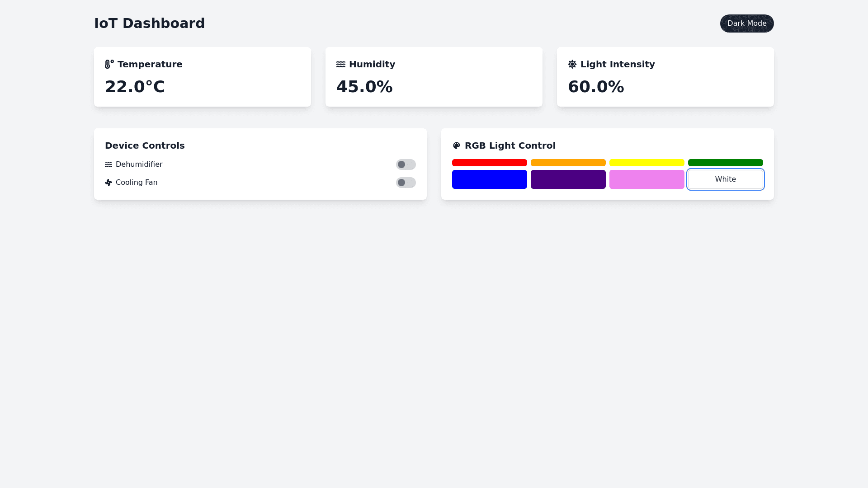The image size is (868, 488).
Task: Click the waves icon beside Humidity
Action: (341, 64)
